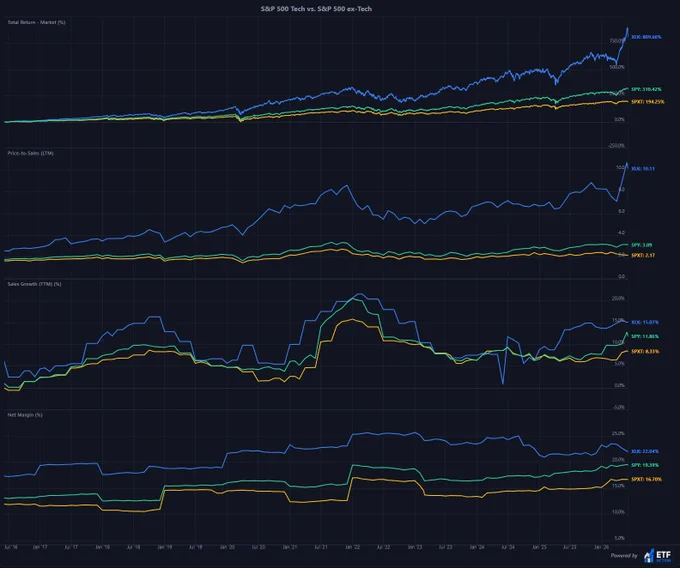Click the 0.0 tick in Price-to-Sales panel
This screenshot has height=568, width=680.
(x=621, y=277)
